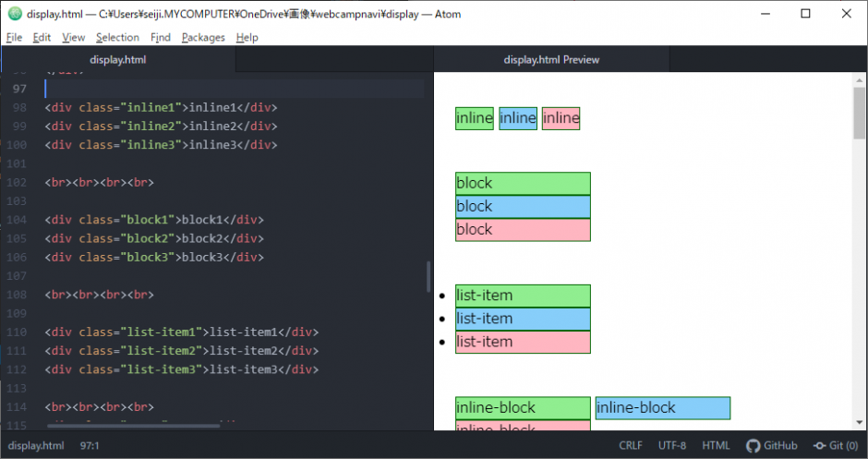868x459 pixels.
Task: Open the Find menu
Action: coord(160,37)
